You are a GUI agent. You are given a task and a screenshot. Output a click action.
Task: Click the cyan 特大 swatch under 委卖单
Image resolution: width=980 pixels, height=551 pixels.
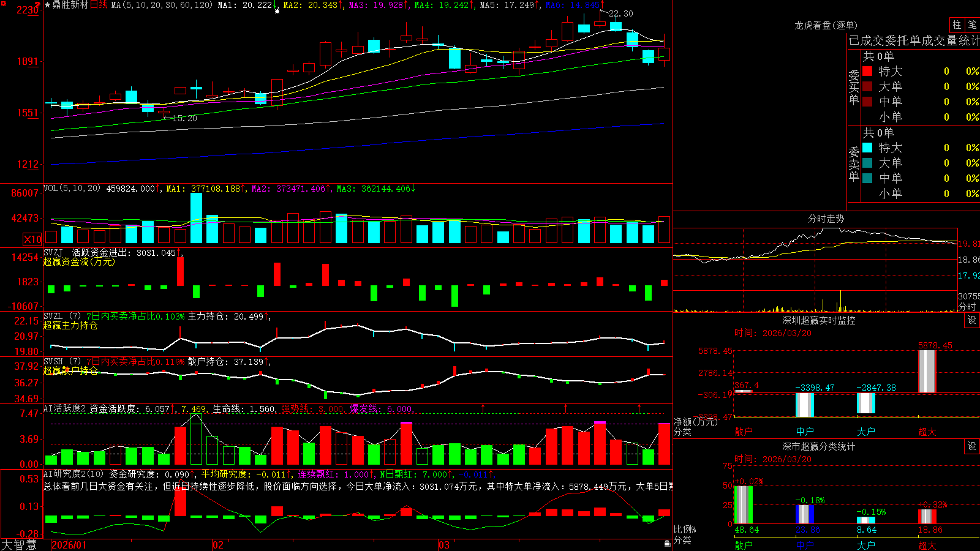[x=867, y=148]
